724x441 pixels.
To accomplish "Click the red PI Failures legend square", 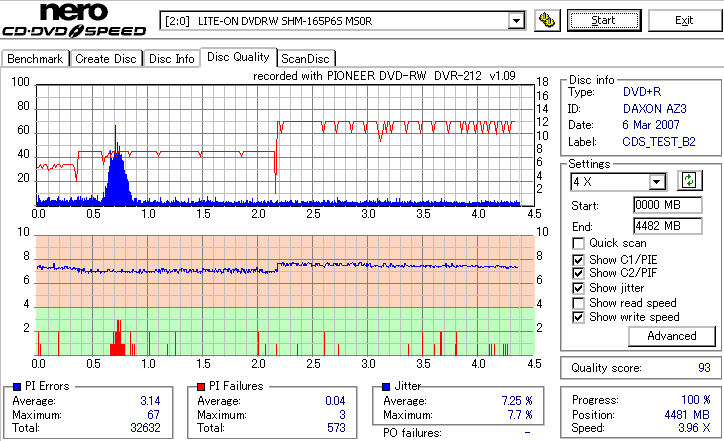I will point(201,387).
